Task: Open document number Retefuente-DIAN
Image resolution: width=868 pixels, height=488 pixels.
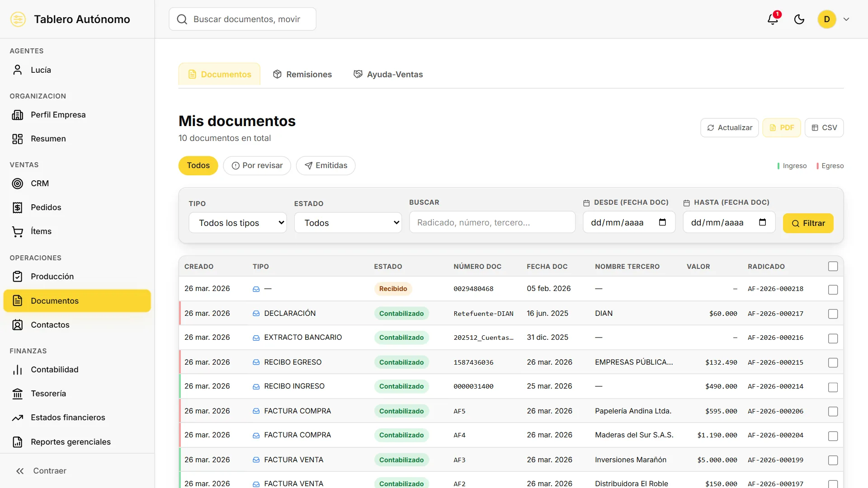Action: [x=483, y=314]
